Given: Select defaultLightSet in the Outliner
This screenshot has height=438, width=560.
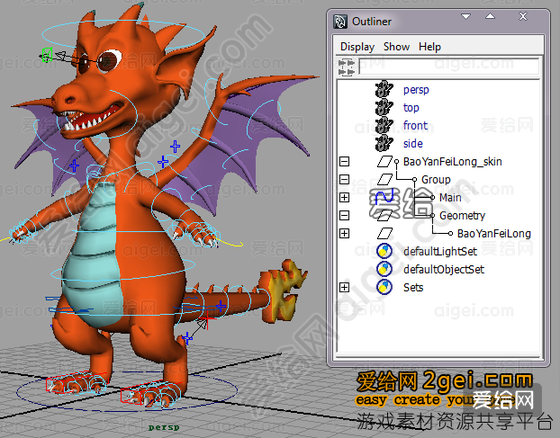Looking at the screenshot, I should tap(440, 251).
